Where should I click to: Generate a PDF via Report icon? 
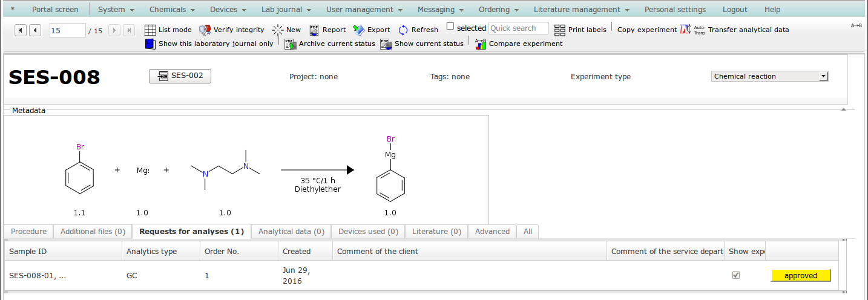(x=314, y=30)
